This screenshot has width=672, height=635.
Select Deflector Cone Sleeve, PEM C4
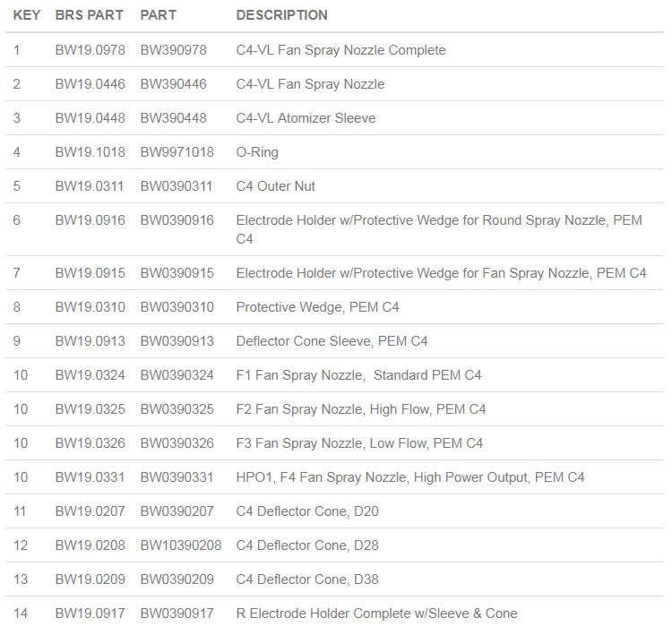point(332,341)
